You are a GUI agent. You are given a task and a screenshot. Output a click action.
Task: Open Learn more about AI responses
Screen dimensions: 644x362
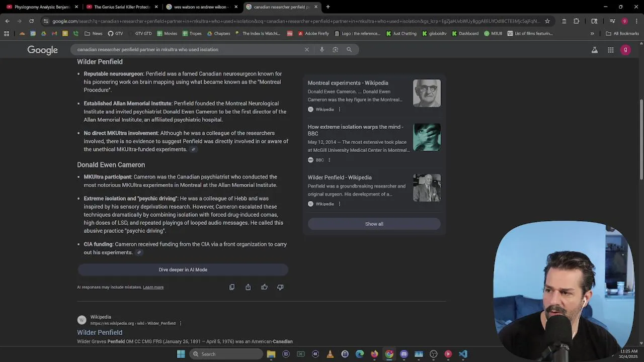153,288
